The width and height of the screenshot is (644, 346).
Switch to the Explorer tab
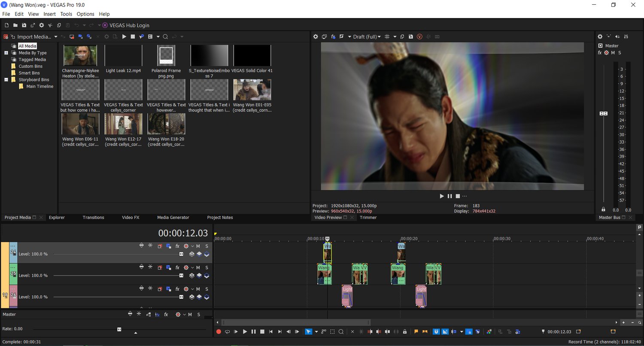tap(57, 218)
